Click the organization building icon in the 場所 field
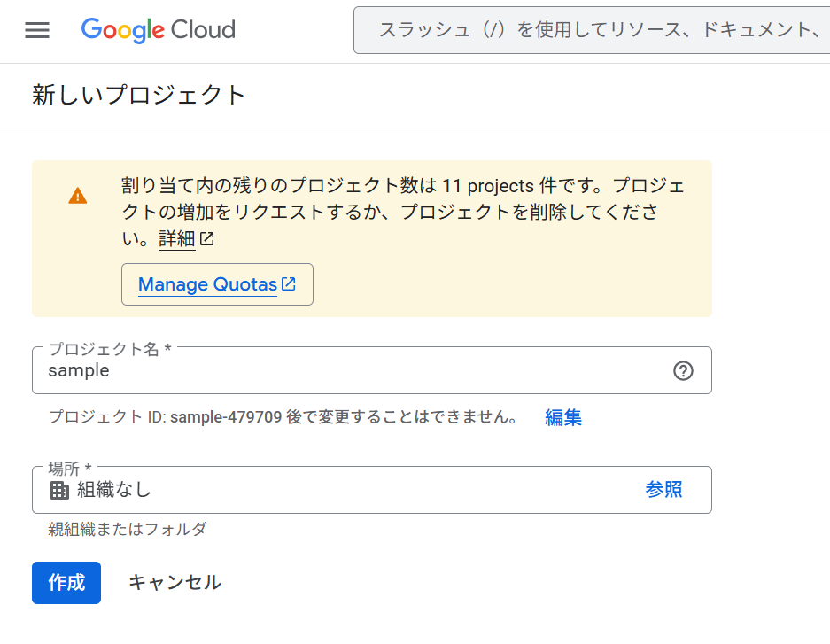Image resolution: width=830 pixels, height=644 pixels. coord(58,489)
